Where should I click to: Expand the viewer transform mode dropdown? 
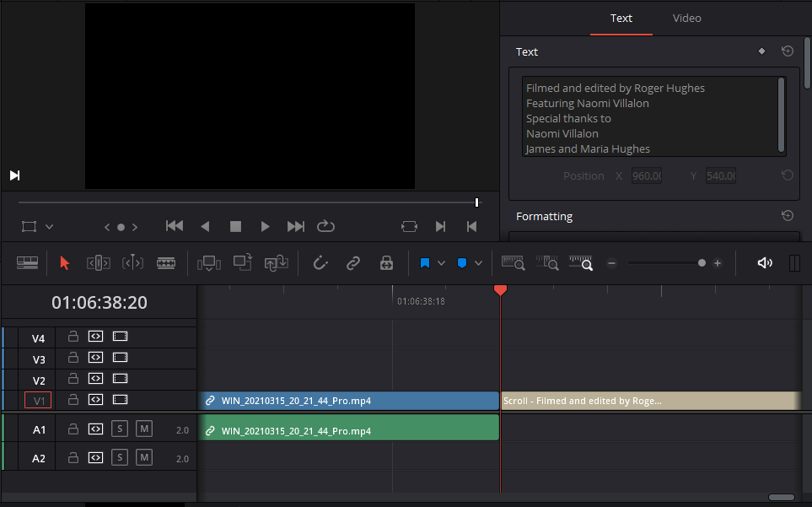[49, 227]
